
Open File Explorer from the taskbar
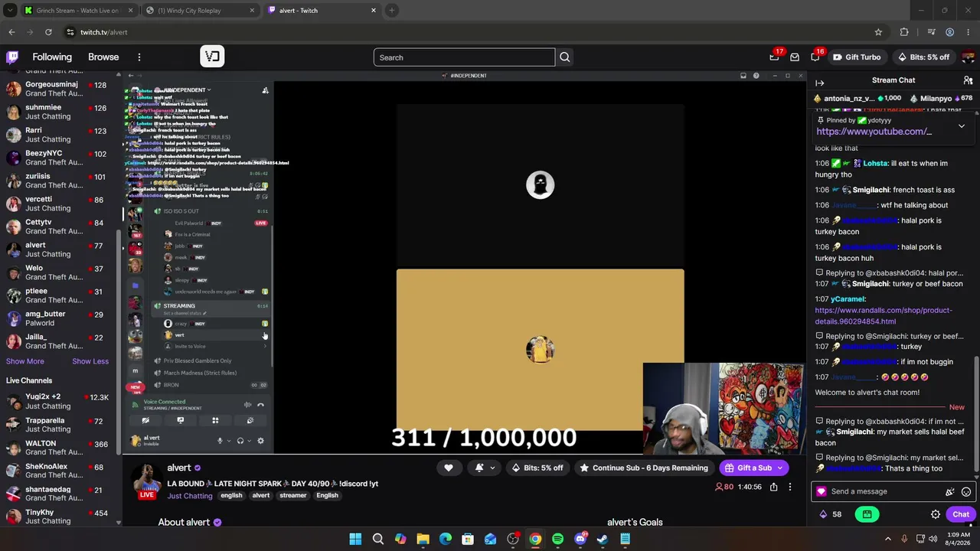pos(423,539)
